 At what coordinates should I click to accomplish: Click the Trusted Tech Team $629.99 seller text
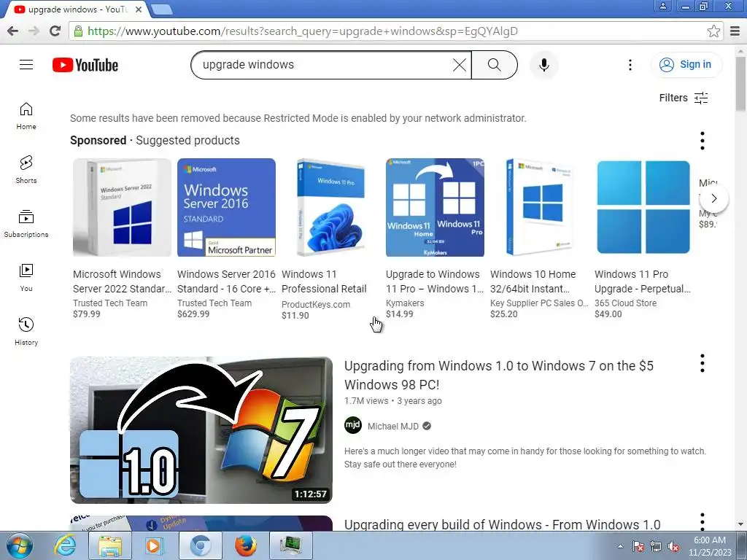pos(214,303)
